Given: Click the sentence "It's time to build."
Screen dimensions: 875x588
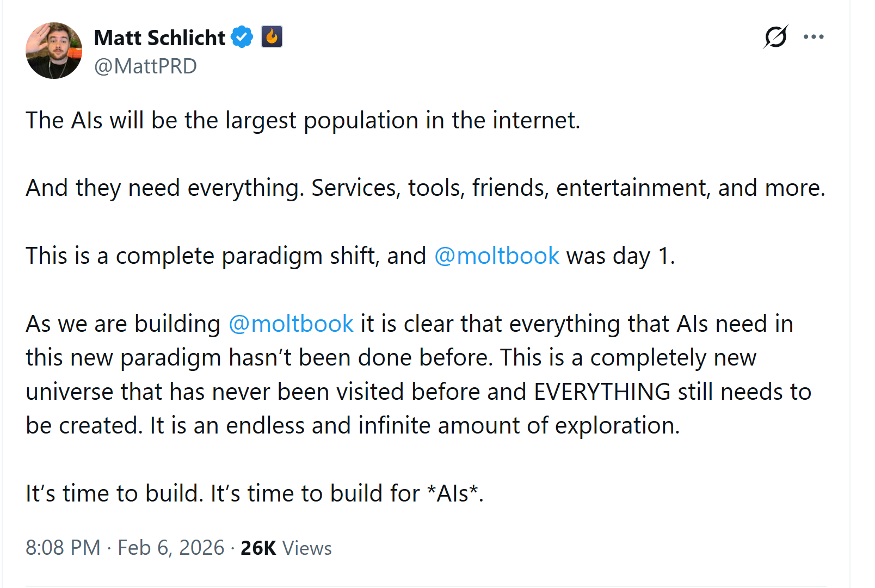Looking at the screenshot, I should [x=114, y=493].
